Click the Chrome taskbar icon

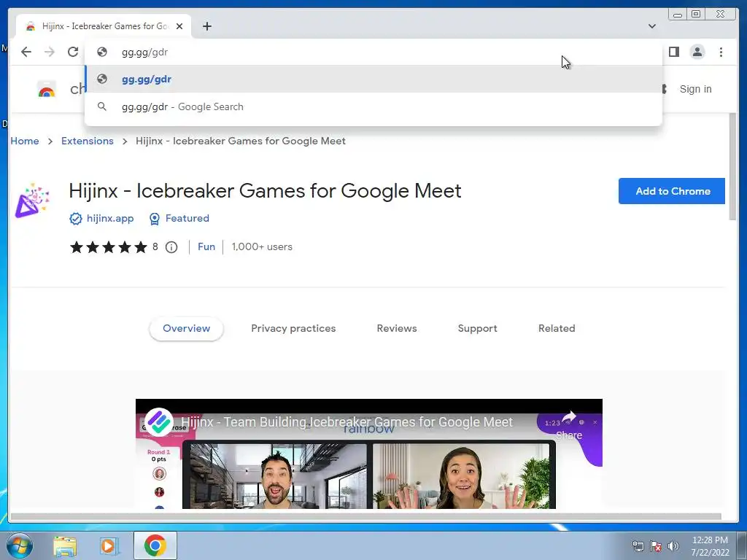tap(155, 545)
